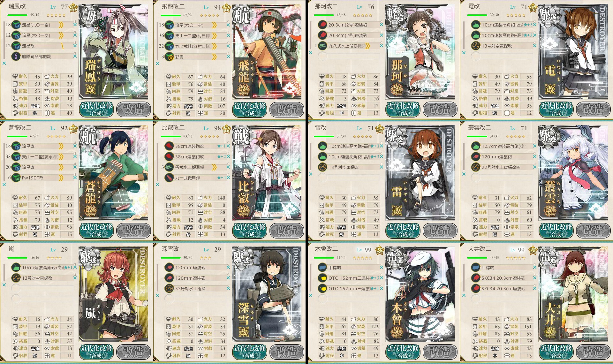Viewport: 613px width, 364px height.
Task: Click the 33号対水上電探 radar icon on 深雪改
Action: (x=169, y=288)
